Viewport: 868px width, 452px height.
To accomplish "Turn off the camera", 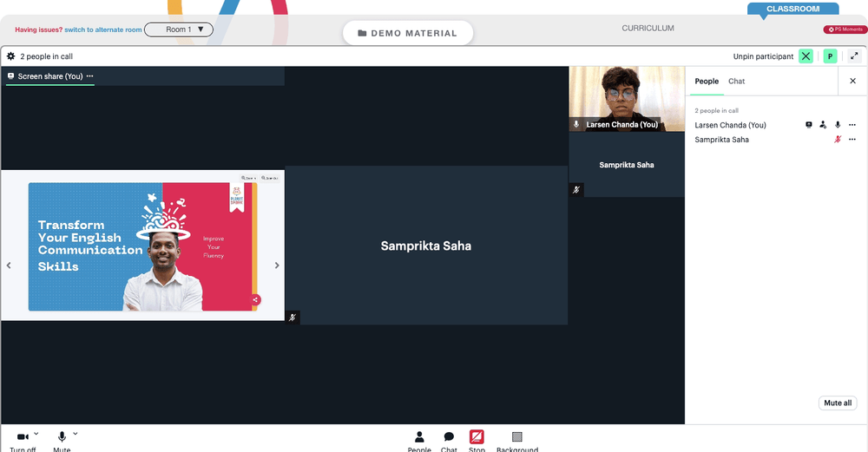I will click(23, 441).
